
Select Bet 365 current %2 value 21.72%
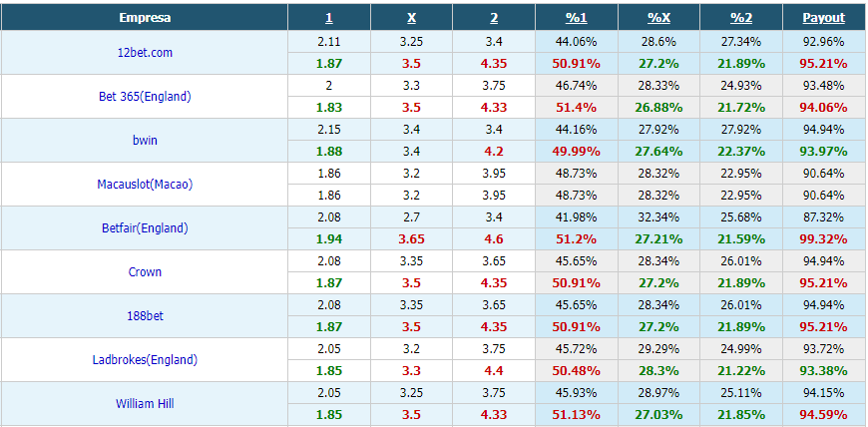[741, 108]
